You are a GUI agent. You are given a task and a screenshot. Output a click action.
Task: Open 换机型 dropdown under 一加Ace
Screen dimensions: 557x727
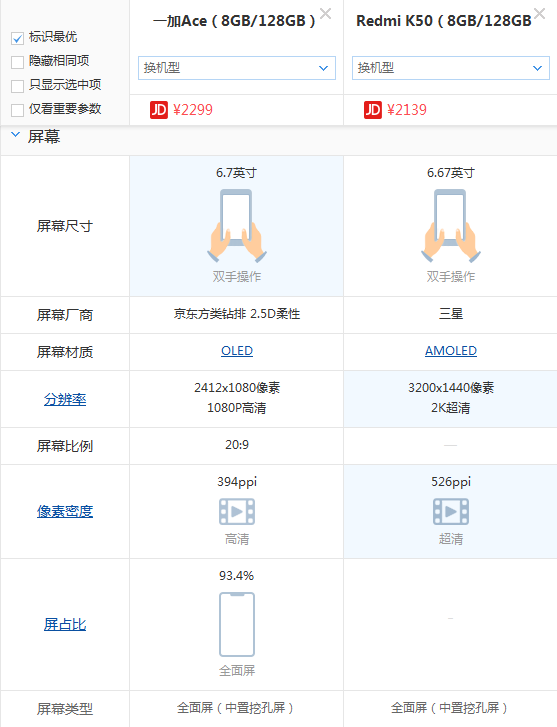tap(237, 68)
